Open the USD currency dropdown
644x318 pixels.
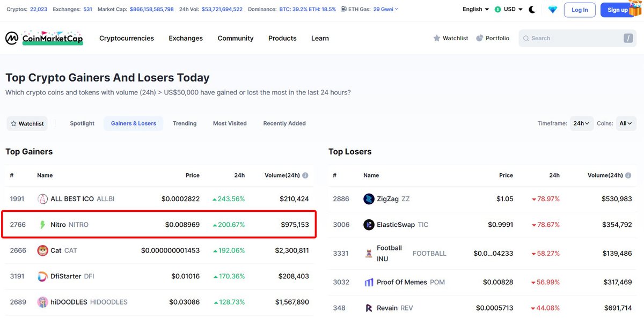tap(513, 10)
